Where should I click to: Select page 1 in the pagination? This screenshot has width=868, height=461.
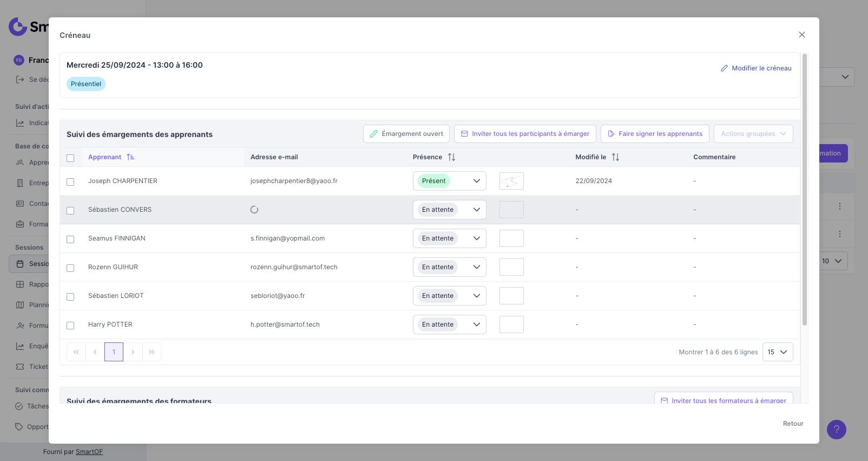coord(114,352)
